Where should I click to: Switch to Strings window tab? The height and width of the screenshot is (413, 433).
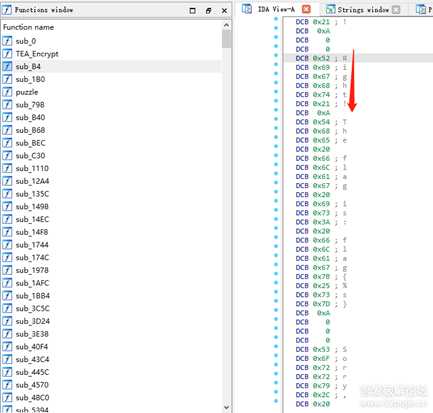pos(363,10)
